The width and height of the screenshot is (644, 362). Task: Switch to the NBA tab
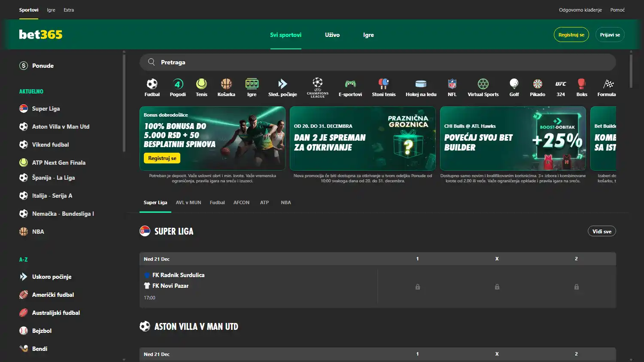(286, 202)
